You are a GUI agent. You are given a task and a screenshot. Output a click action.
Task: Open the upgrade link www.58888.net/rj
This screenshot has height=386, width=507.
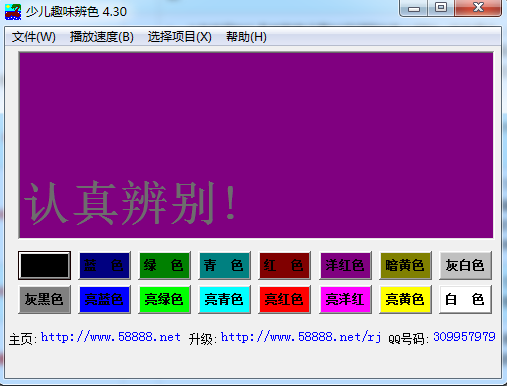tap(301, 337)
